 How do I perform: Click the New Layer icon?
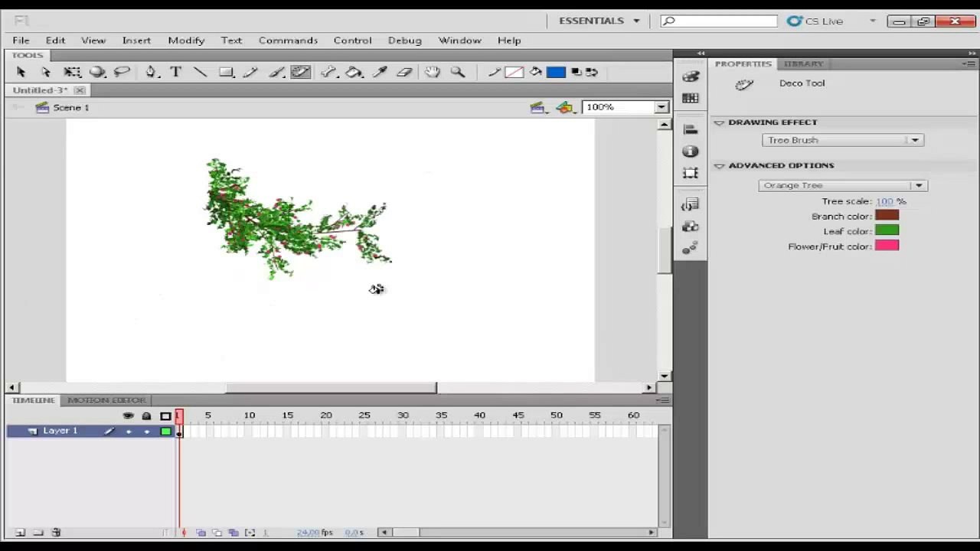[21, 533]
